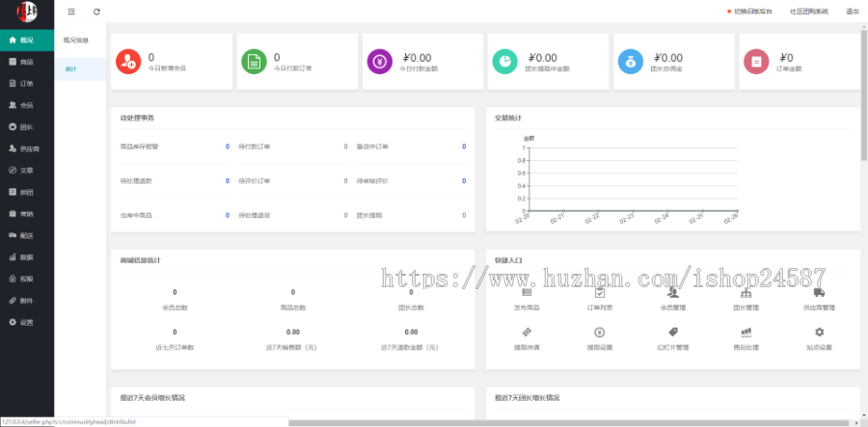Click red new members today icon
This screenshot has height=427, width=868.
coord(128,62)
